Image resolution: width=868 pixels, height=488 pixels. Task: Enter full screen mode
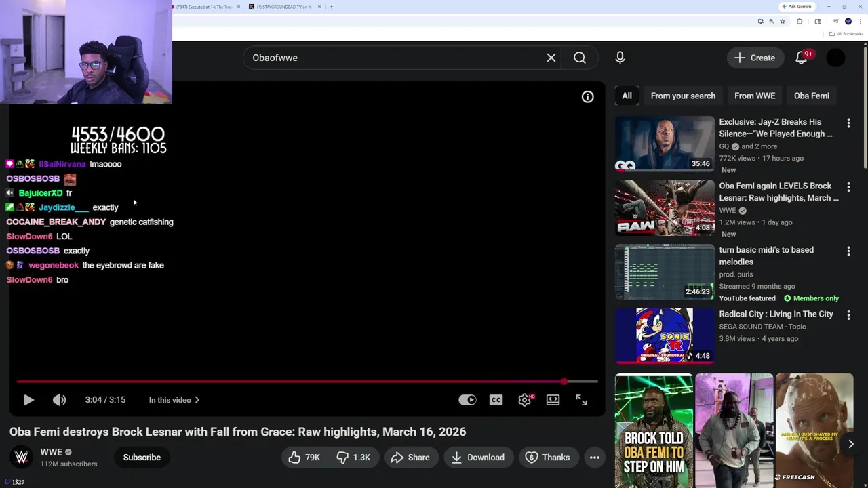click(582, 400)
